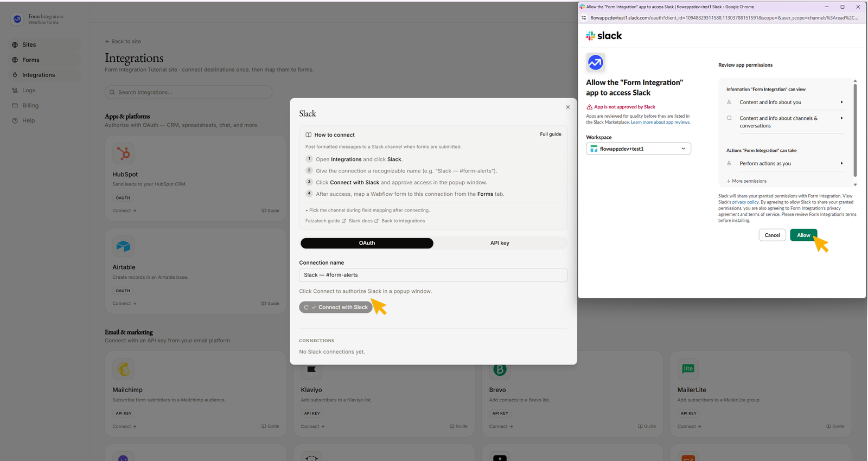Click Connect on the MailerLite card

(x=689, y=426)
